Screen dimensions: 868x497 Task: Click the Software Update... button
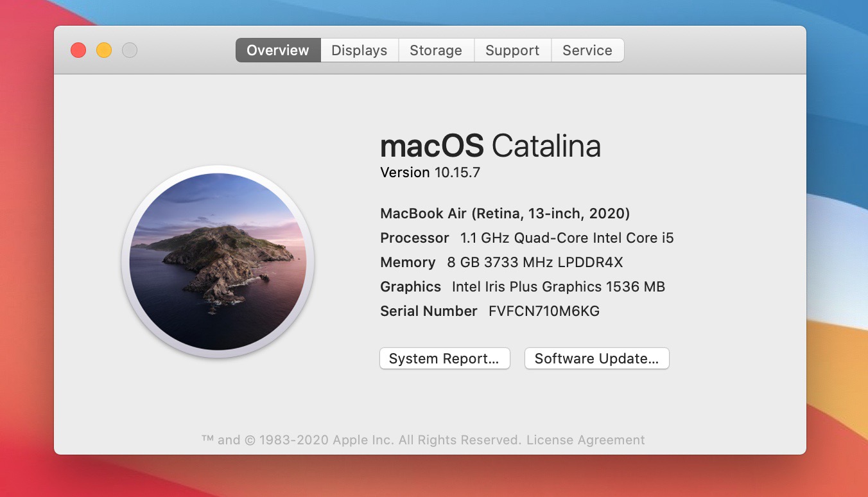(596, 358)
